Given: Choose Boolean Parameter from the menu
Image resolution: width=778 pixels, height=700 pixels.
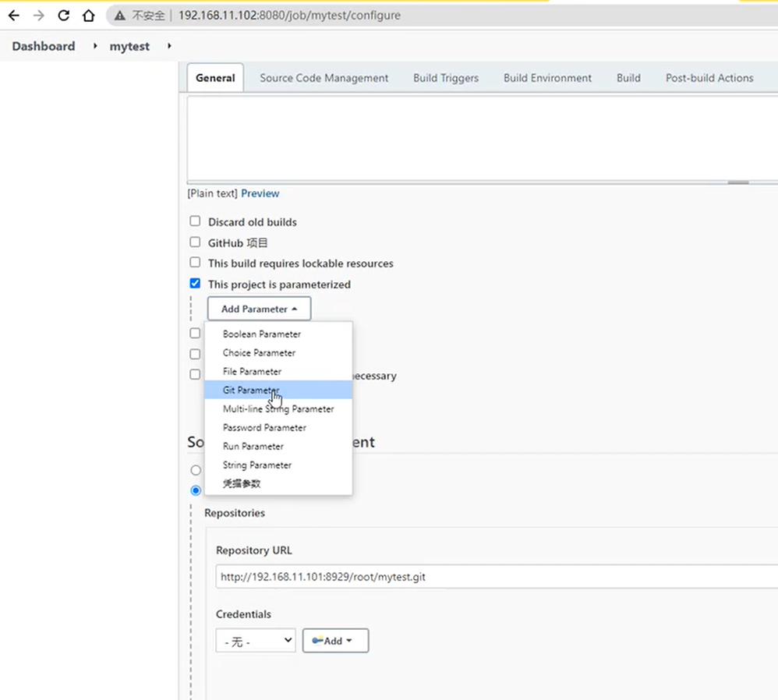Looking at the screenshot, I should pyautogui.click(x=278, y=334).
